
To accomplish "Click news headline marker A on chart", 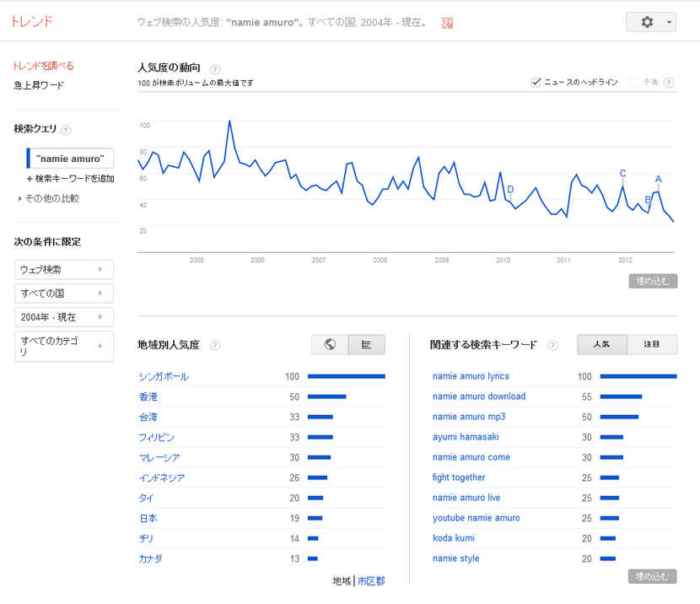I will (658, 179).
